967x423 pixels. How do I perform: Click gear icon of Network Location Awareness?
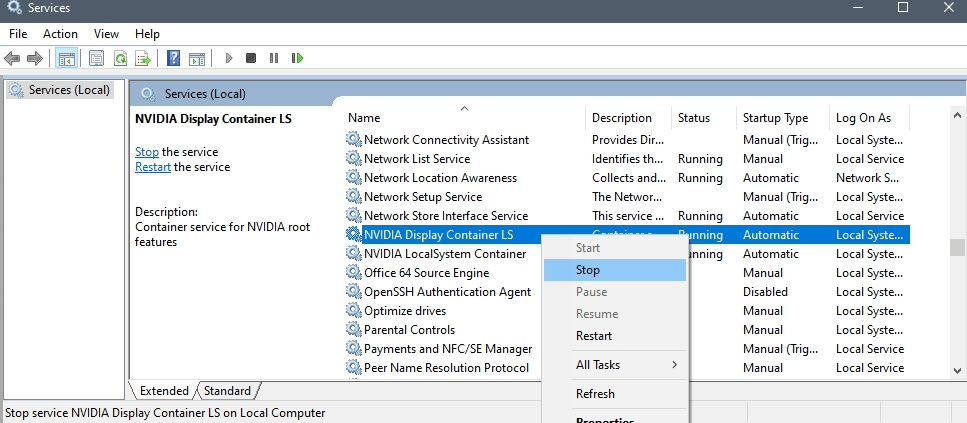click(x=353, y=178)
